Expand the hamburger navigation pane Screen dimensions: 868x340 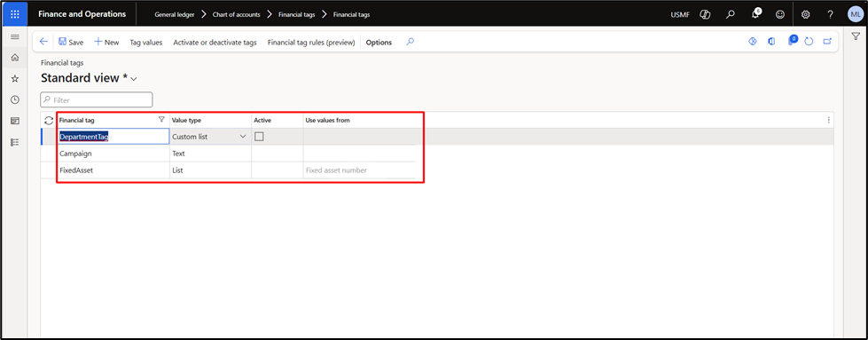[x=15, y=37]
